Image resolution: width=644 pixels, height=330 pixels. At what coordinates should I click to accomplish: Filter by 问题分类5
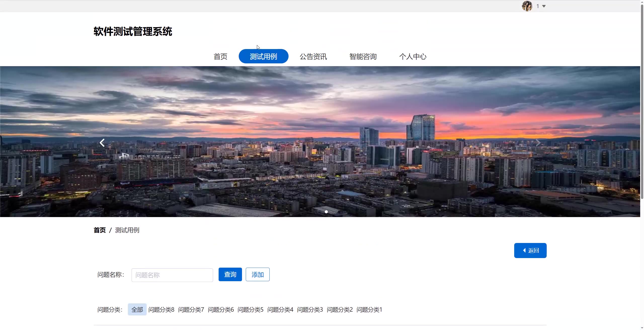point(250,310)
